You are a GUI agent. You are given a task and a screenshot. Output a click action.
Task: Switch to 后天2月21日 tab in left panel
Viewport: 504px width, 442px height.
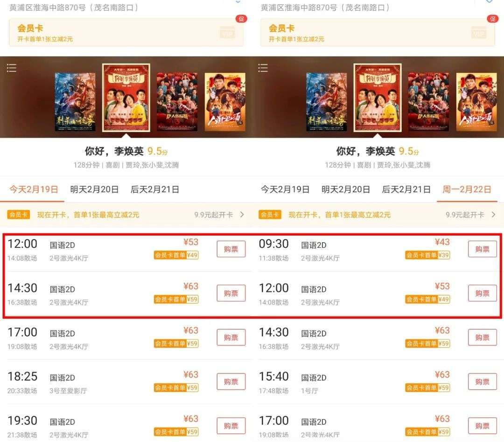[154, 189]
